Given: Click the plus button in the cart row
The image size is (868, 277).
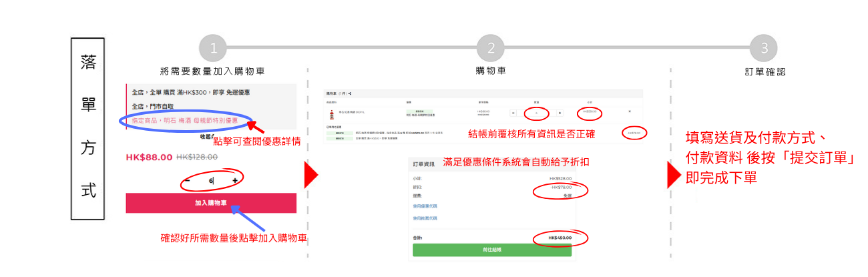Looking at the screenshot, I should point(560,113).
